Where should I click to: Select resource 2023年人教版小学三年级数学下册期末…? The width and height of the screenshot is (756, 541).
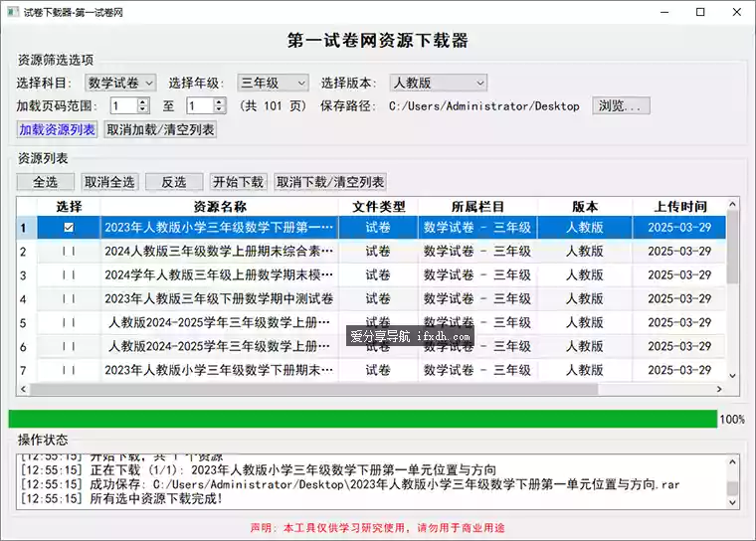click(x=219, y=370)
